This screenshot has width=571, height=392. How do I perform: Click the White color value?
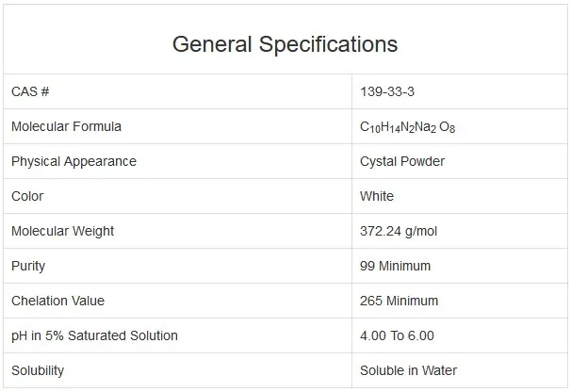(x=377, y=196)
